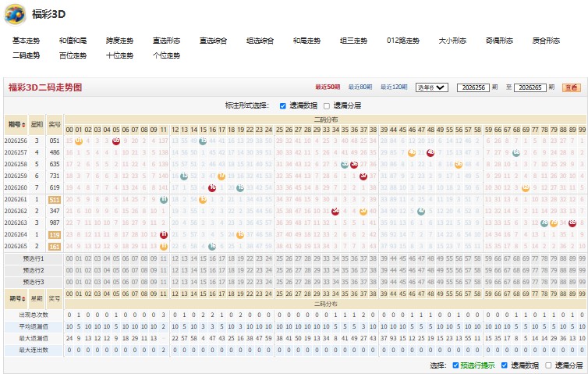Click red ball 37 in row 2026259

click(363, 176)
